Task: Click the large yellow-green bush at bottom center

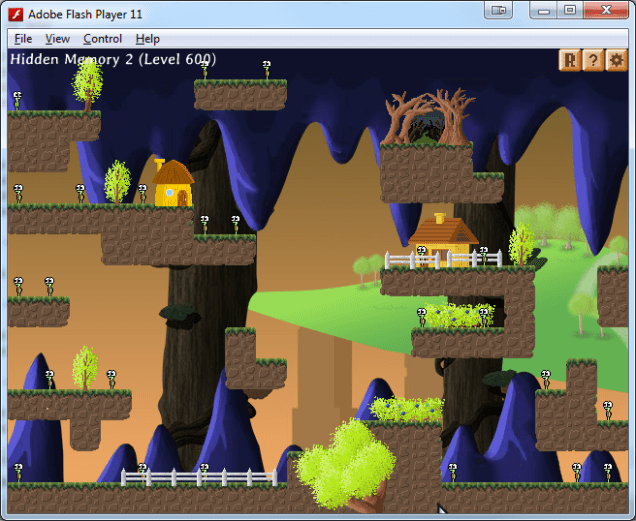Action: (346, 461)
